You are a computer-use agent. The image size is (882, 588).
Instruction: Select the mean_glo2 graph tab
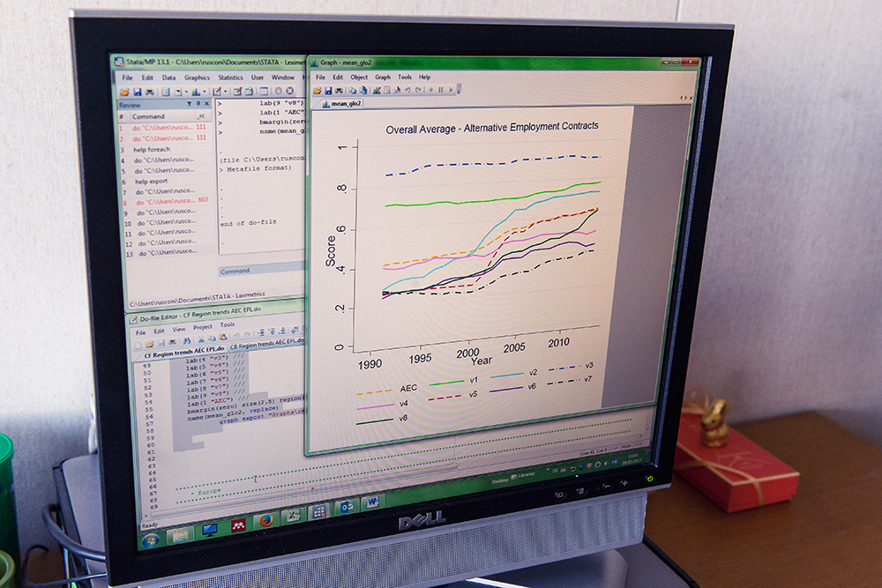click(342, 104)
